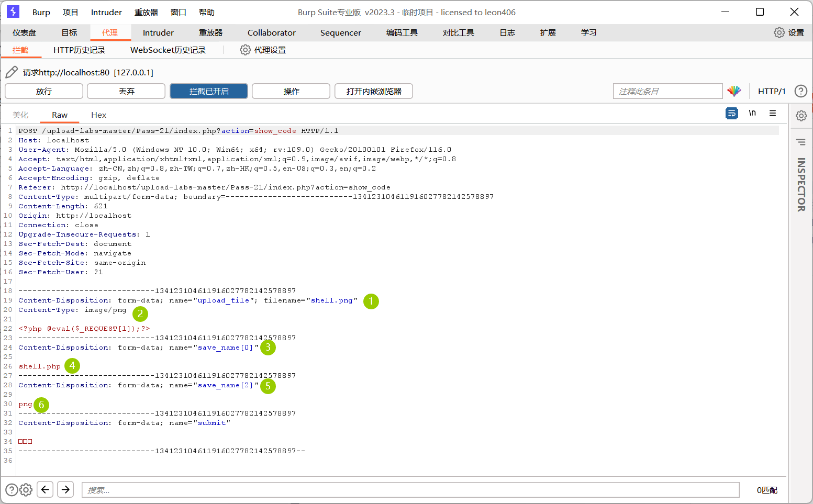Click the 放行 forward button

[44, 91]
